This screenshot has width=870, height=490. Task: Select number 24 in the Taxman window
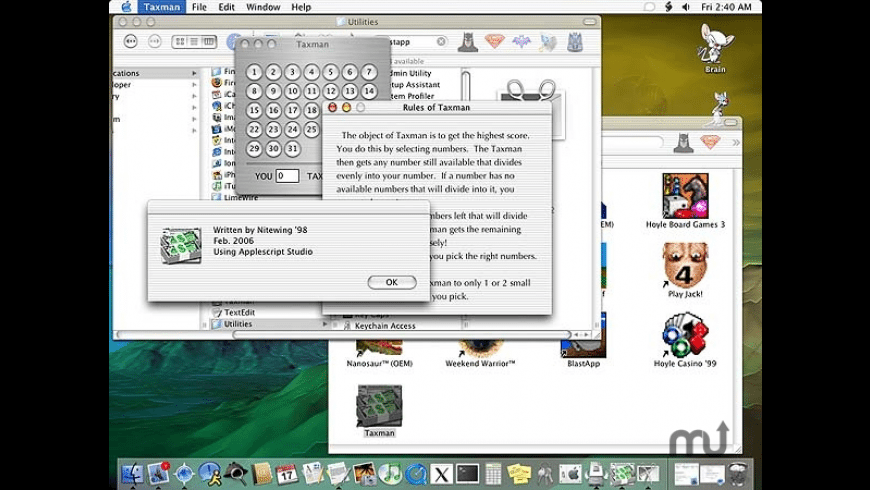point(292,129)
